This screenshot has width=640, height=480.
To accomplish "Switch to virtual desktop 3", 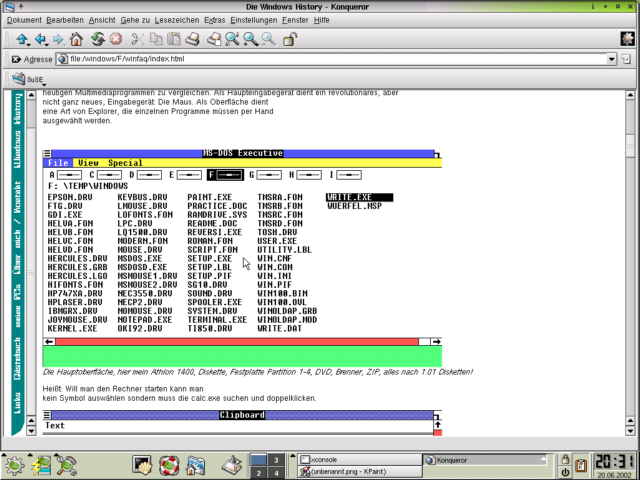I will click(276, 460).
